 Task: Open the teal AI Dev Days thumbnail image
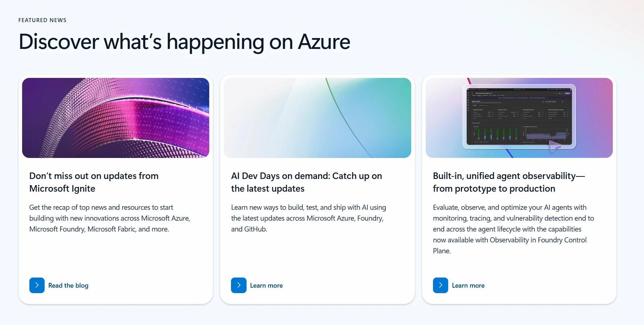pyautogui.click(x=317, y=118)
